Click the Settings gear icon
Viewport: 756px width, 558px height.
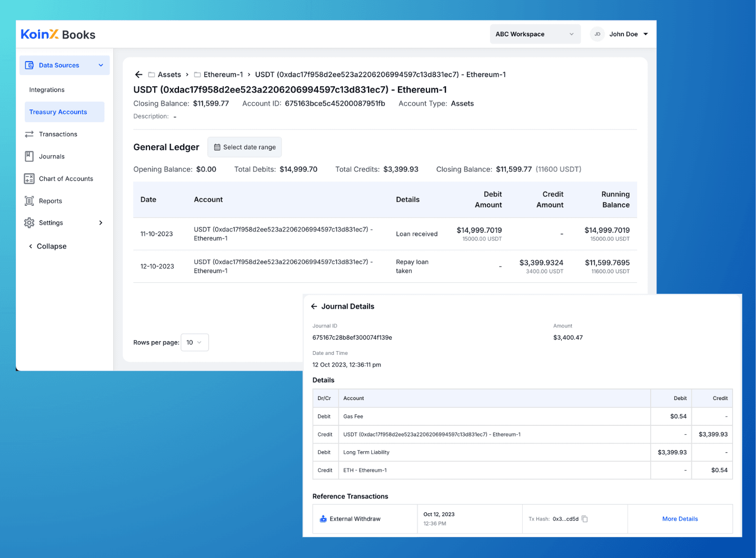point(29,223)
